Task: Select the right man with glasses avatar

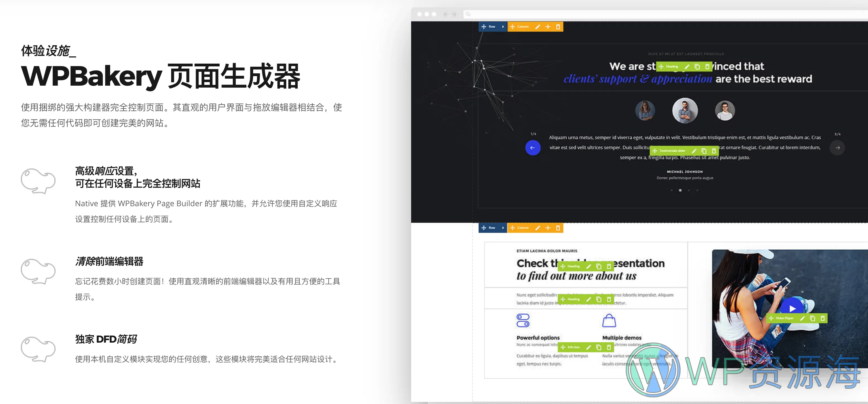Action: click(725, 110)
